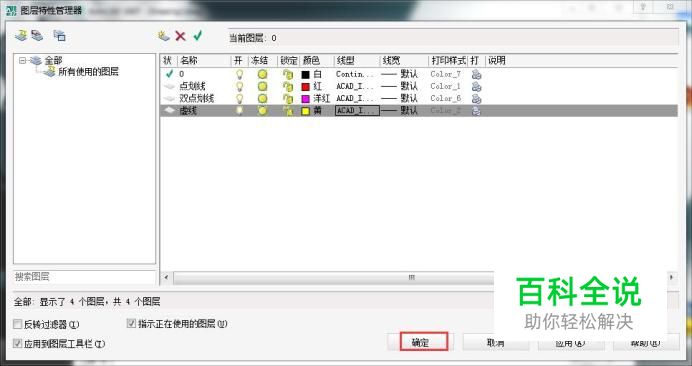Click the New Layer icon

tap(164, 36)
